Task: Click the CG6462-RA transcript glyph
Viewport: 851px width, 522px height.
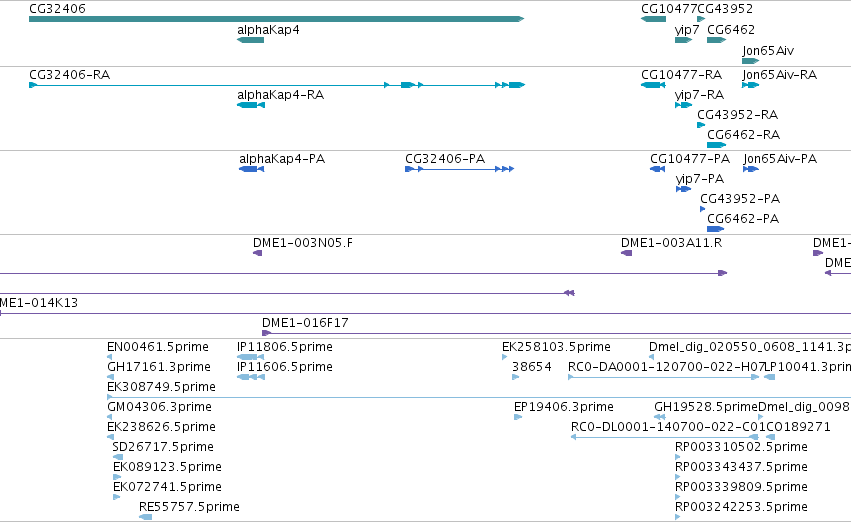Action: pos(716,145)
